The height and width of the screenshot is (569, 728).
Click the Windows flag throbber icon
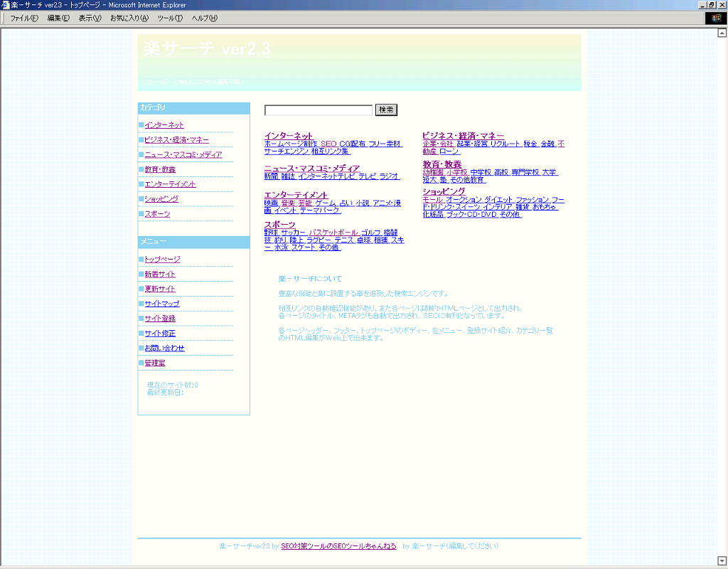tap(714, 18)
